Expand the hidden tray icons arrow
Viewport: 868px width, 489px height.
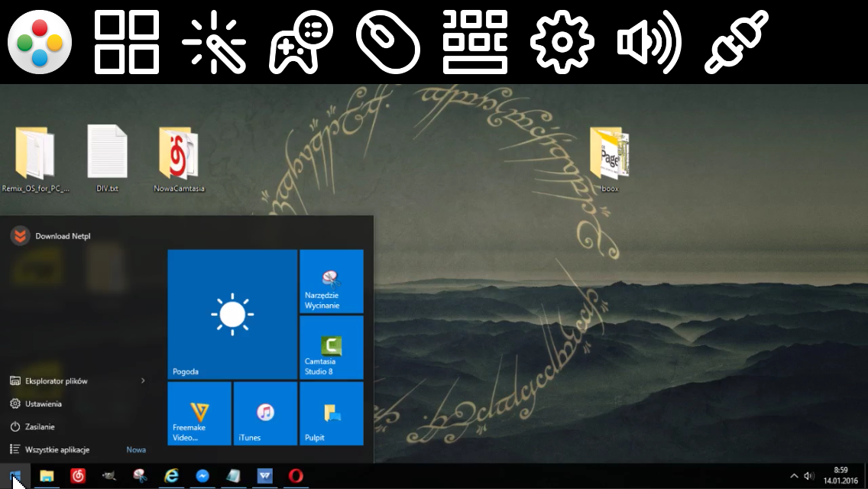point(794,476)
